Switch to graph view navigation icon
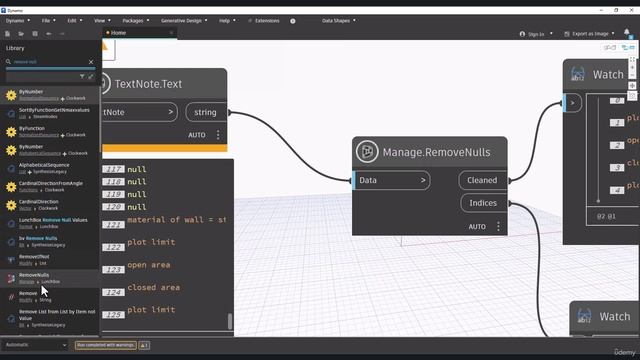Viewport: 640px width, 360px height. [x=628, y=48]
